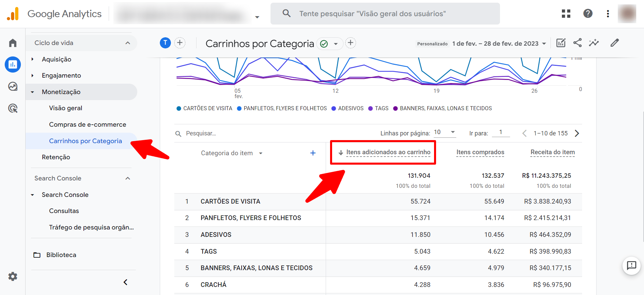The image size is (644, 295).
Task: Sort by Itens comprados column
Action: [x=480, y=152]
